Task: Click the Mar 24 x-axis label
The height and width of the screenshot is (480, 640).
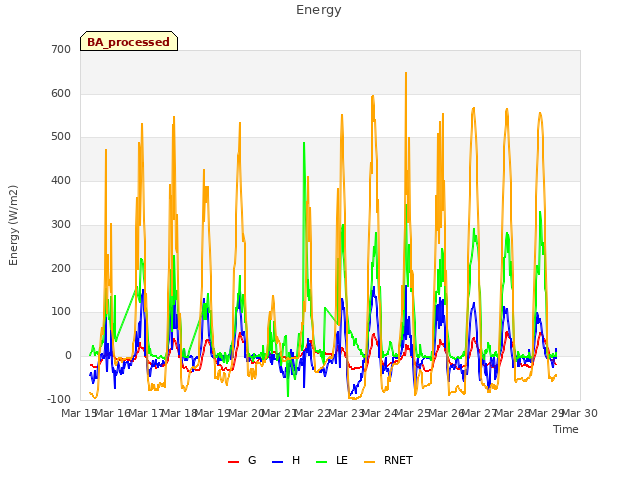Action: click(380, 413)
